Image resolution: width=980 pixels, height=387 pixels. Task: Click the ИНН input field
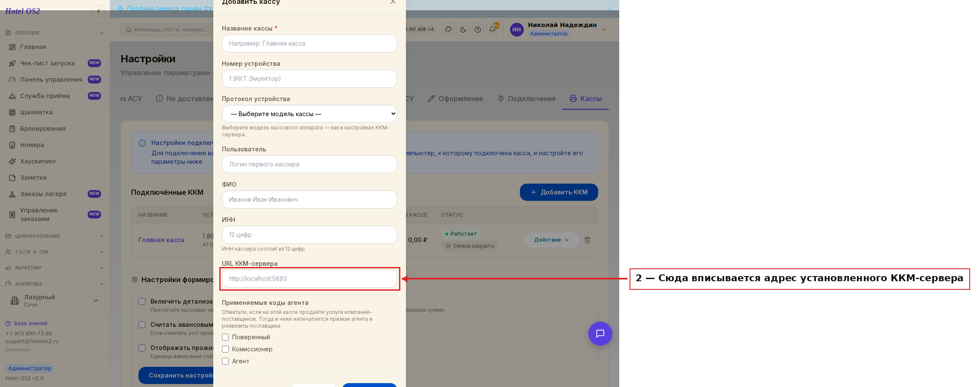click(x=310, y=235)
